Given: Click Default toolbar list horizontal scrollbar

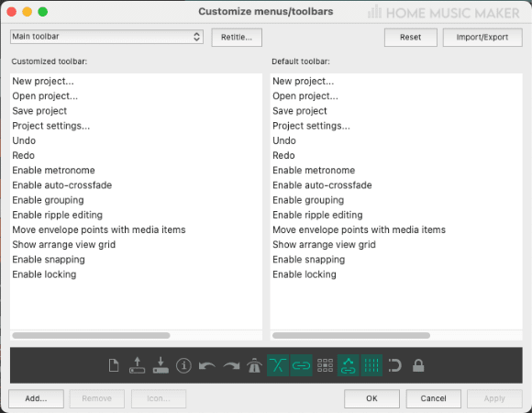Looking at the screenshot, I should pyautogui.click(x=351, y=335).
